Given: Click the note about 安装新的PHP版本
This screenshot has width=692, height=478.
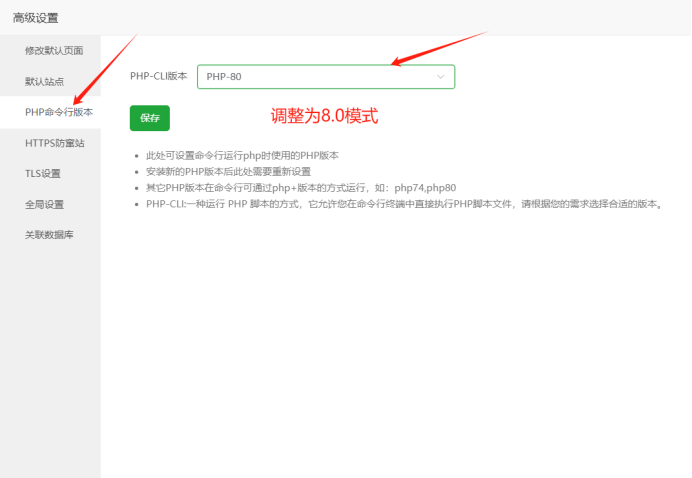Looking at the screenshot, I should [228, 172].
